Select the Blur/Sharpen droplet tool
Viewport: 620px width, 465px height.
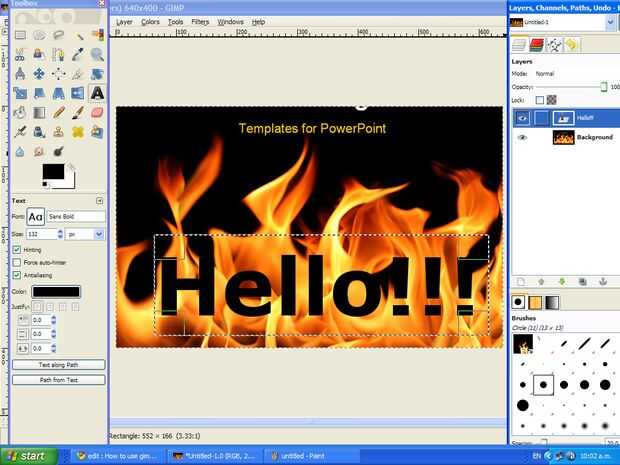coord(20,151)
